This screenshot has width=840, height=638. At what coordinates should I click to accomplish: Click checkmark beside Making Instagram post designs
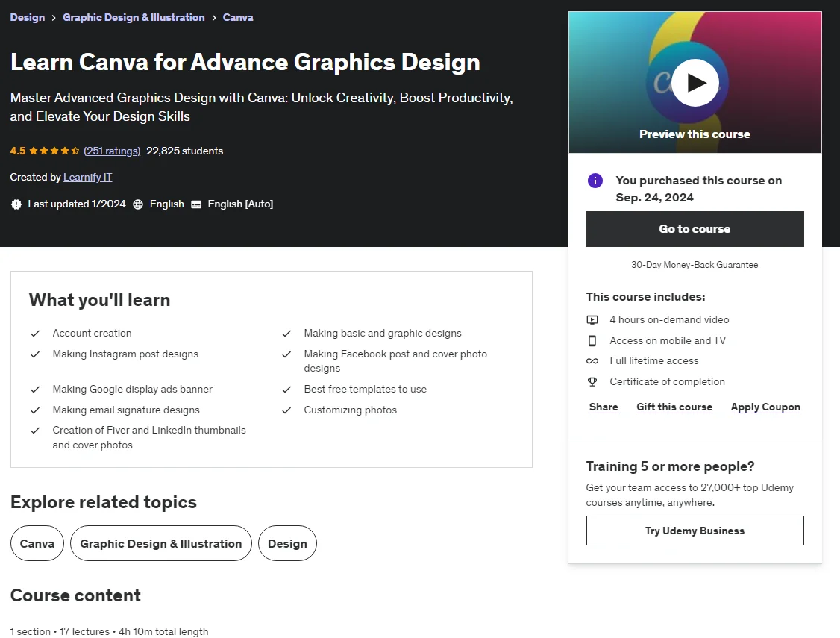(x=35, y=354)
